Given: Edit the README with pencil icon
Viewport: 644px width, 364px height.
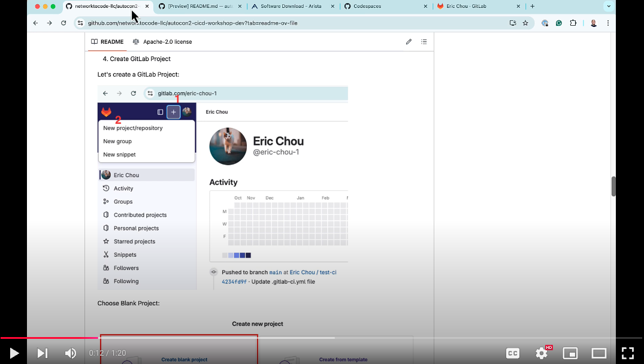Looking at the screenshot, I should [x=409, y=42].
